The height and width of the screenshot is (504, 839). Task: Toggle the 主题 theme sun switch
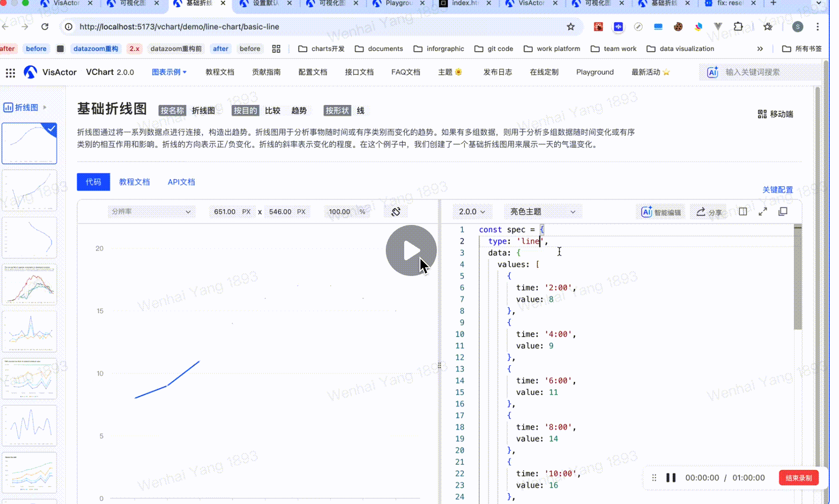[458, 72]
